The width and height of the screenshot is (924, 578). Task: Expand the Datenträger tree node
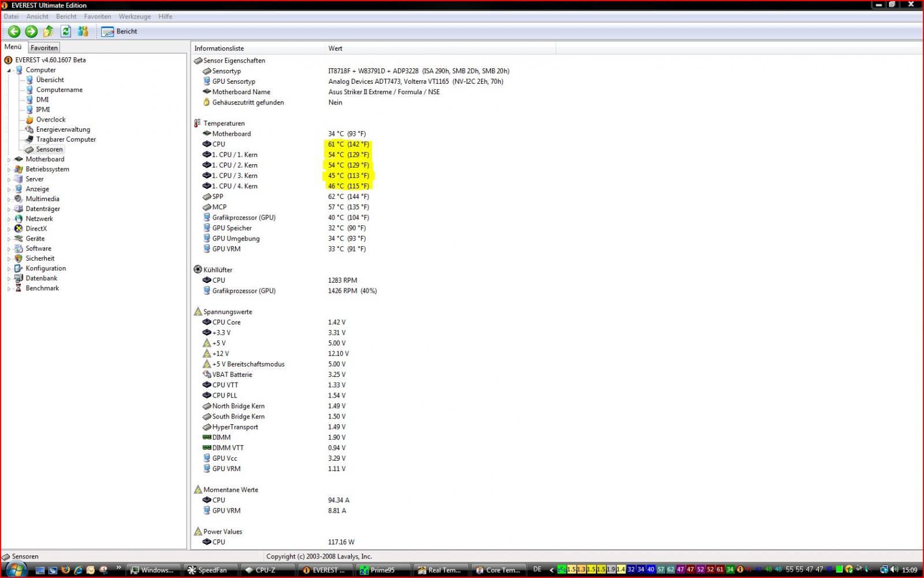coord(9,209)
